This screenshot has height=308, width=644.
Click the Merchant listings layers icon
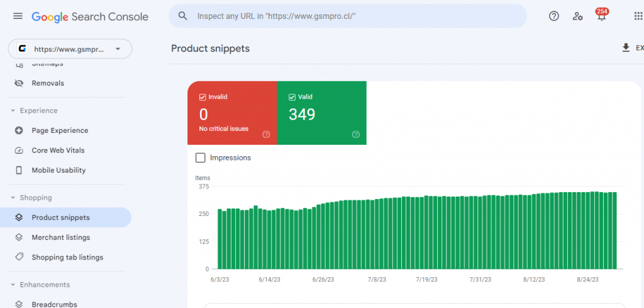18,237
